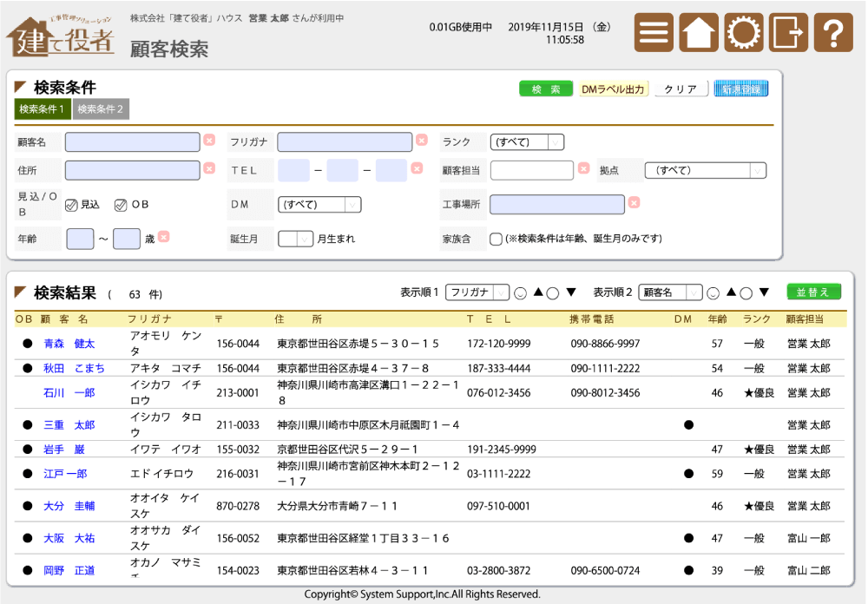The image size is (868, 604).
Task: Click the 建て役者 logo
Action: pyautogui.click(x=61, y=36)
